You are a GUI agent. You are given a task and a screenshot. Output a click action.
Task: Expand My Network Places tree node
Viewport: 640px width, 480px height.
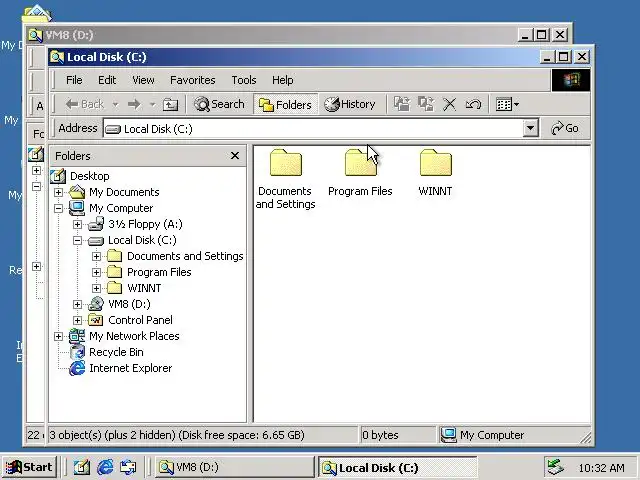tap(58, 336)
